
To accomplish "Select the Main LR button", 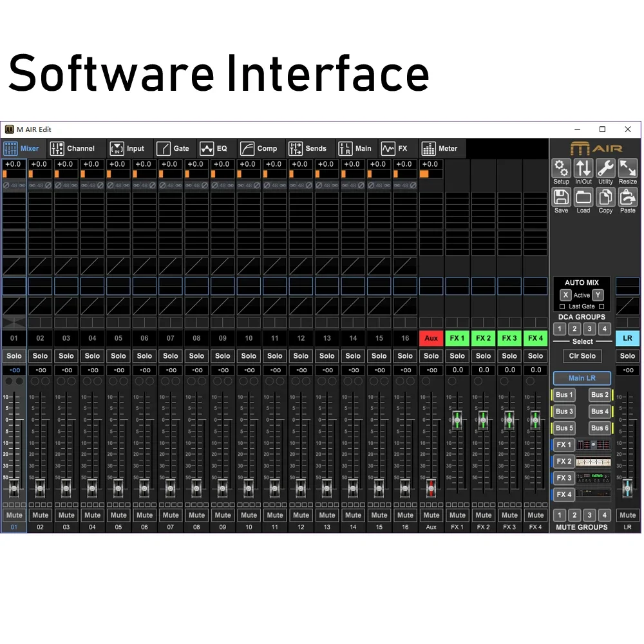I will [x=582, y=378].
